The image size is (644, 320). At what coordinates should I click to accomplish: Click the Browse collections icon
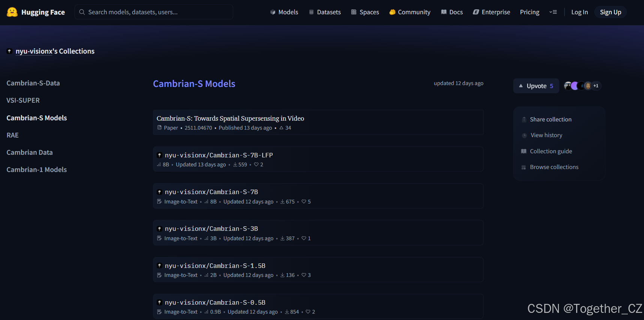pos(524,167)
